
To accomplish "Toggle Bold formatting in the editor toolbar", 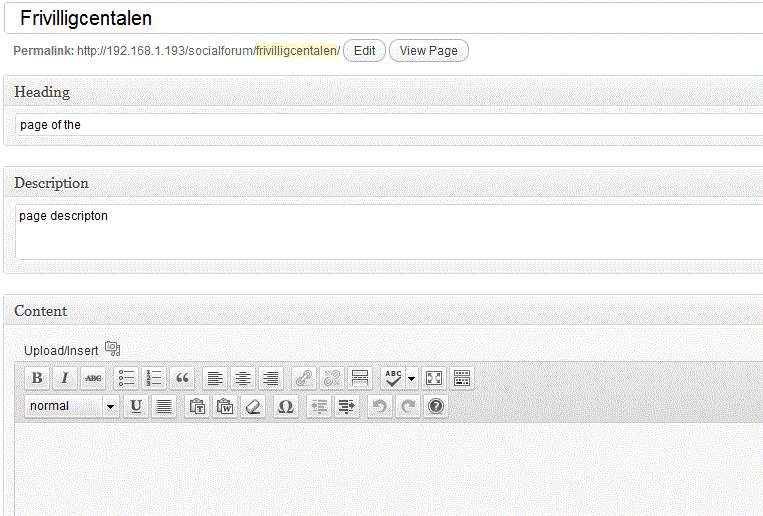I will (37, 378).
